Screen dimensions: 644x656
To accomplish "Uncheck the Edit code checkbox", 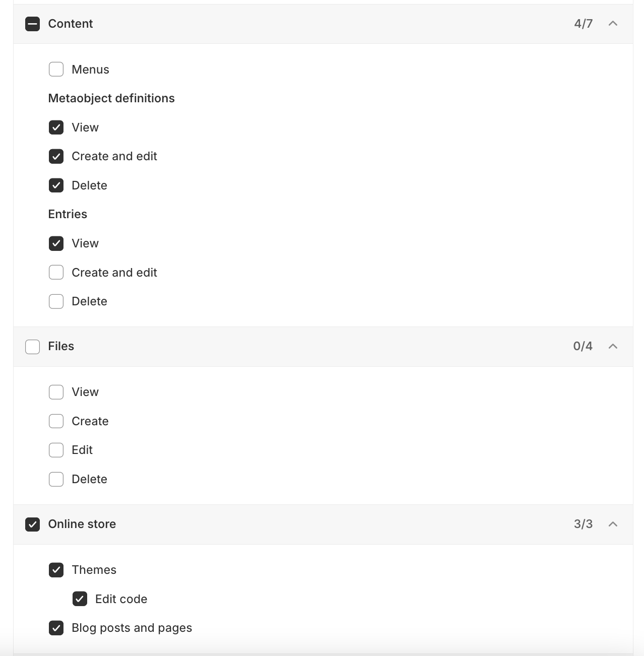I will [80, 599].
